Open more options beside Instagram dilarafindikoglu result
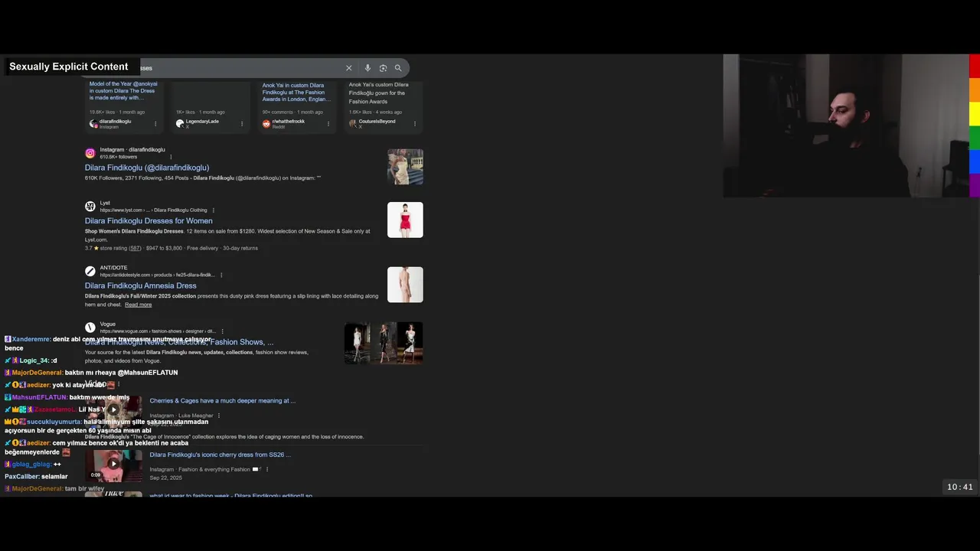 coord(171,157)
